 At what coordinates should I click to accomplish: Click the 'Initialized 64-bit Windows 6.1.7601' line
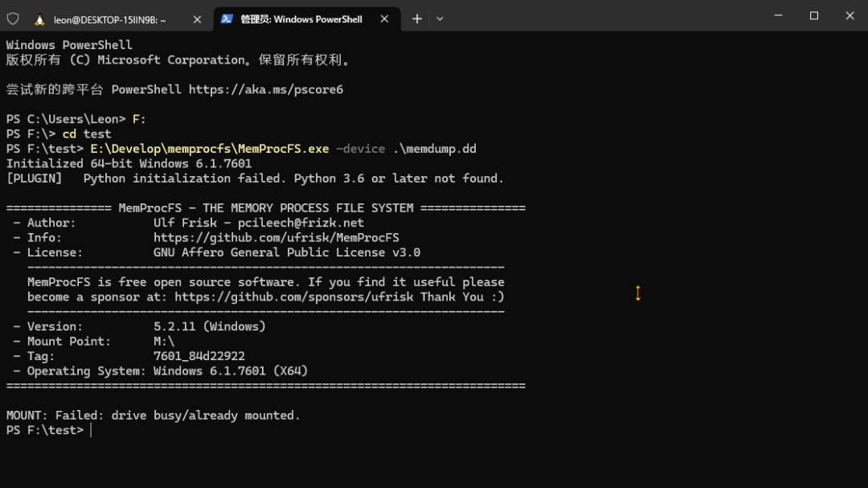coord(129,164)
